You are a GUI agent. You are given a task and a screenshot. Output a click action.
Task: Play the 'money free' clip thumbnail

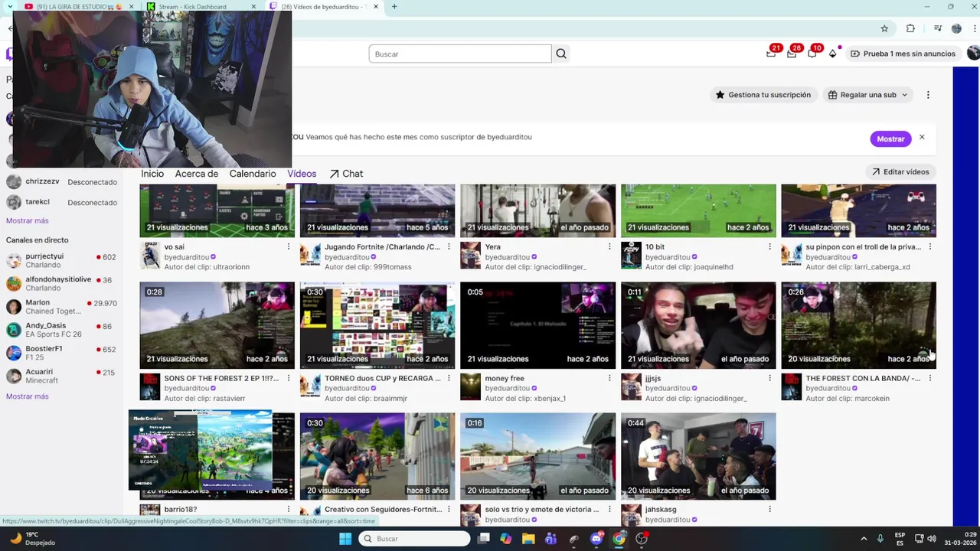click(x=537, y=325)
